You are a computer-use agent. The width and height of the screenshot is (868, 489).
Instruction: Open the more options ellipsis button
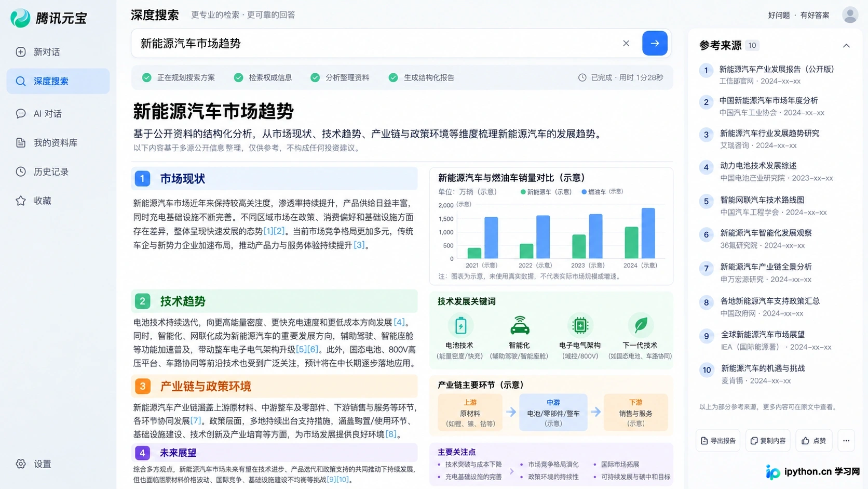(x=846, y=441)
